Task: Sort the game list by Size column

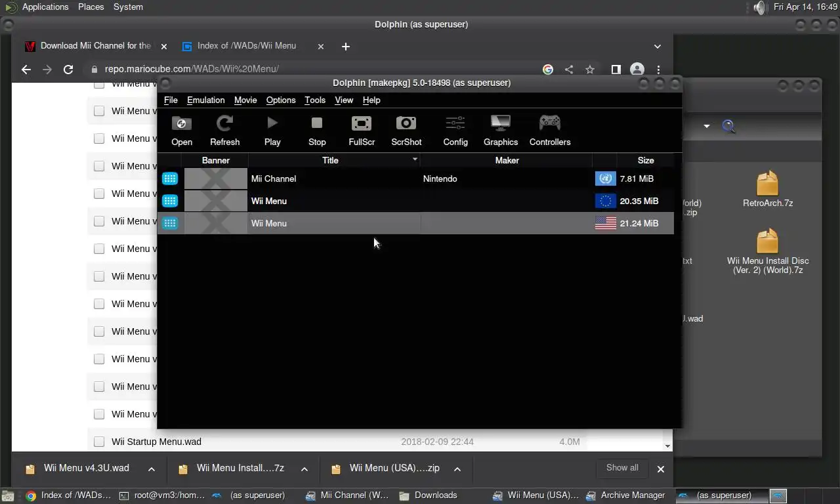Action: tap(646, 160)
